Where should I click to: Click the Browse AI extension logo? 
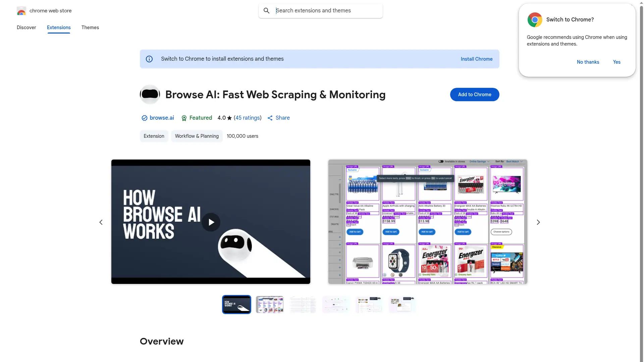pos(150,94)
